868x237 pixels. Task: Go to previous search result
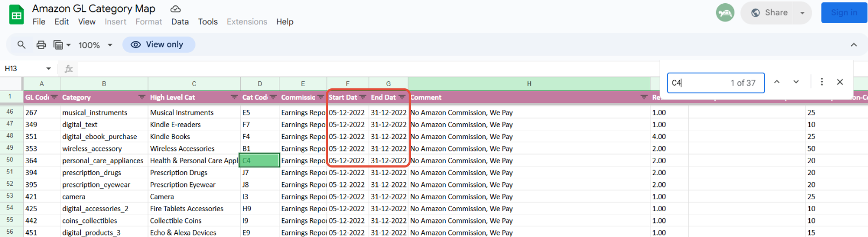pos(776,82)
